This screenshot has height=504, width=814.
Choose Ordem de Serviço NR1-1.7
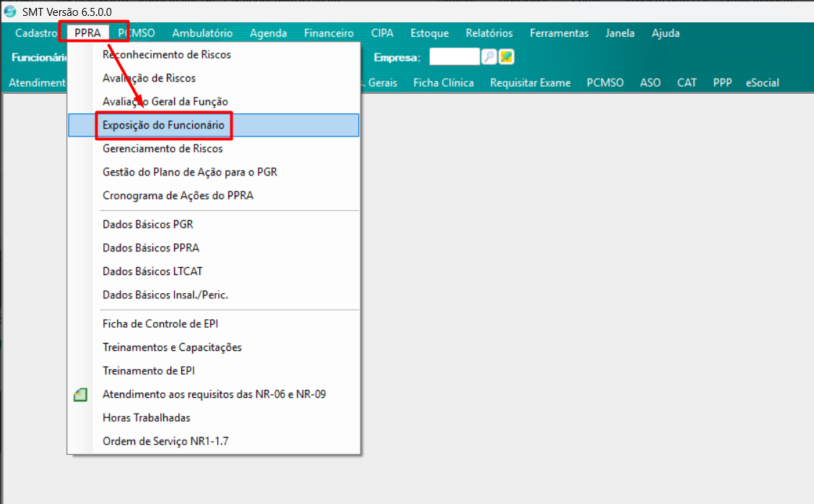(x=165, y=441)
